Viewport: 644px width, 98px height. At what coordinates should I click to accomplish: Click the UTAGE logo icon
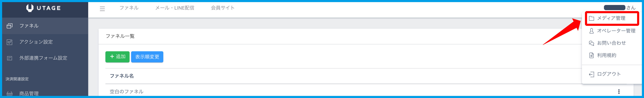[x=30, y=8]
